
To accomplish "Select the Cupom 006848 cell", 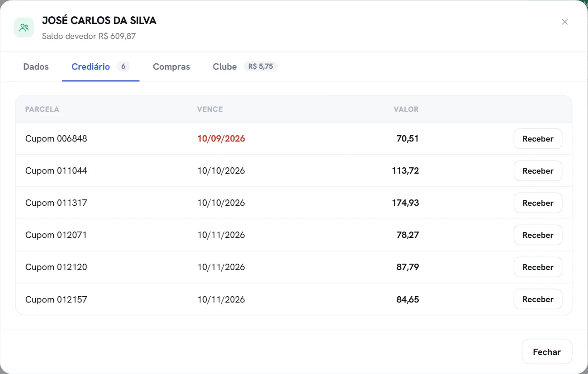I will click(x=56, y=139).
